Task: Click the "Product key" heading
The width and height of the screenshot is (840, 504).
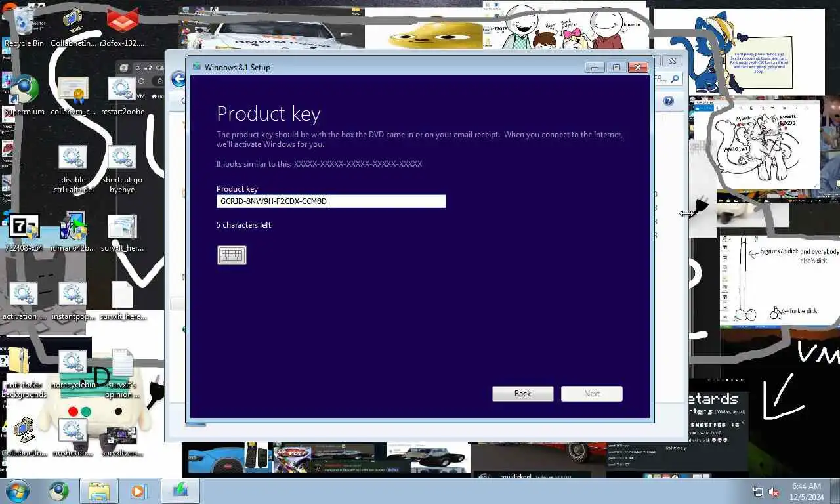Action: pos(268,114)
